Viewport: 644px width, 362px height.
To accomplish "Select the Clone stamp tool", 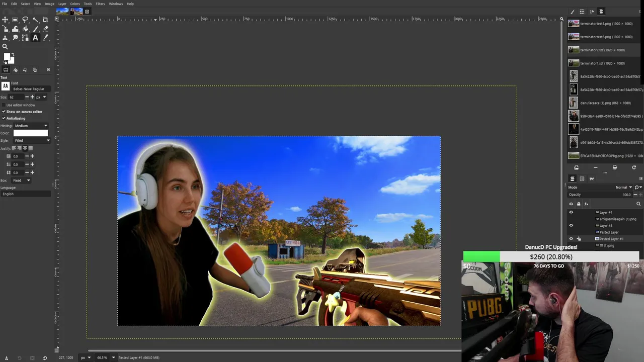I will coord(5,38).
